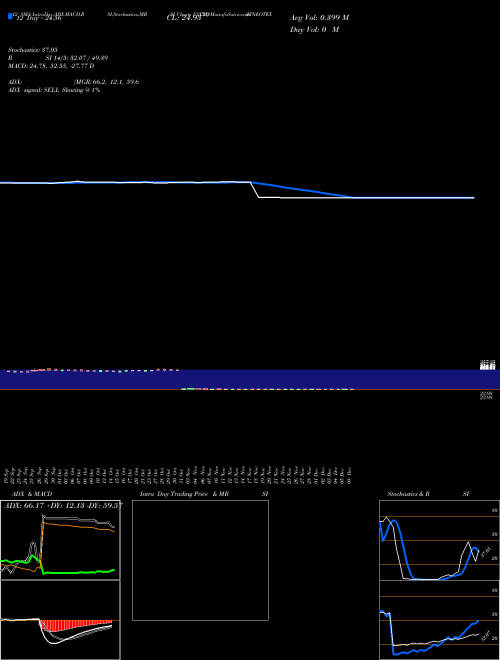Click the 'ADX & MACD' panel title
The width and height of the screenshot is (500, 660).
(x=32, y=494)
